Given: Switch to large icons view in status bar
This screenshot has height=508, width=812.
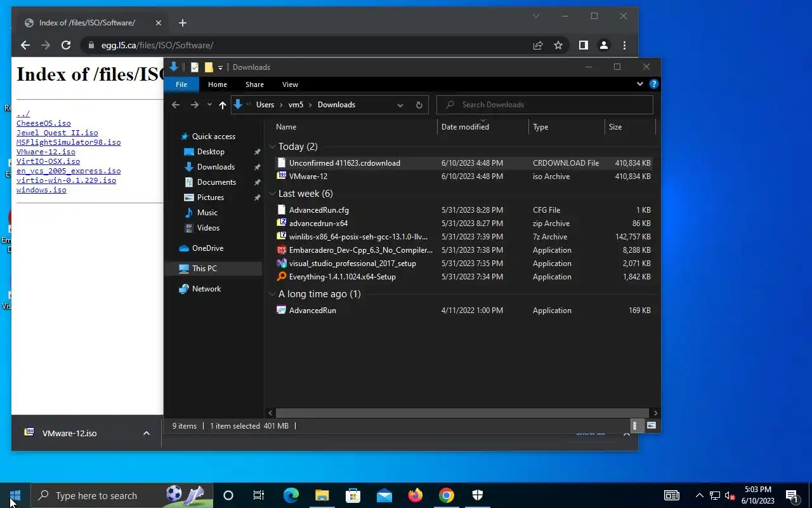Looking at the screenshot, I should coord(651,425).
